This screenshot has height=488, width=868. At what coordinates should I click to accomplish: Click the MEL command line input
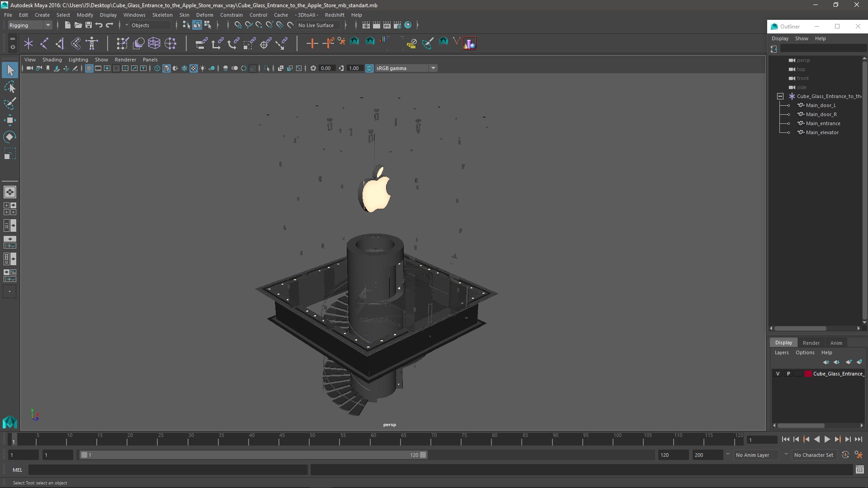pyautogui.click(x=168, y=470)
